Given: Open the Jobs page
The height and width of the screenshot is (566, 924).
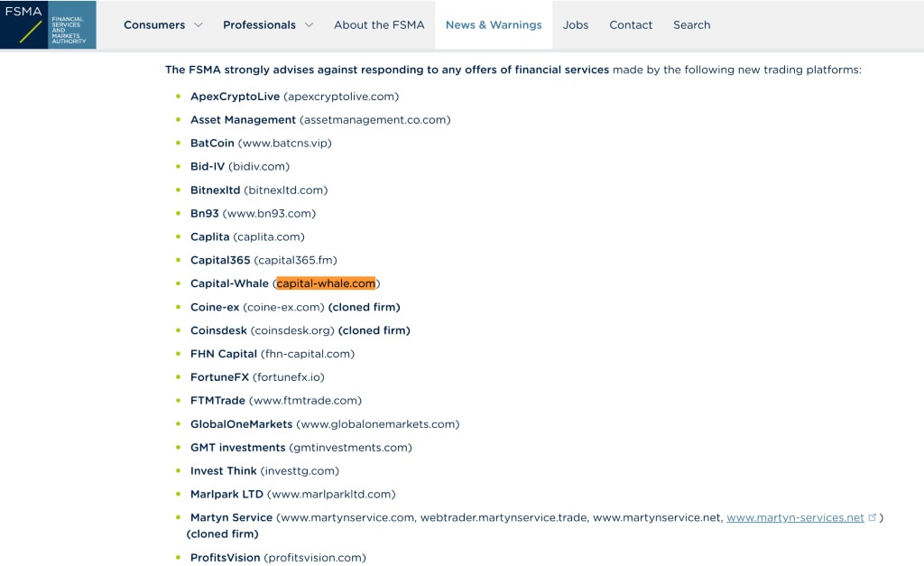Looking at the screenshot, I should coord(575,24).
